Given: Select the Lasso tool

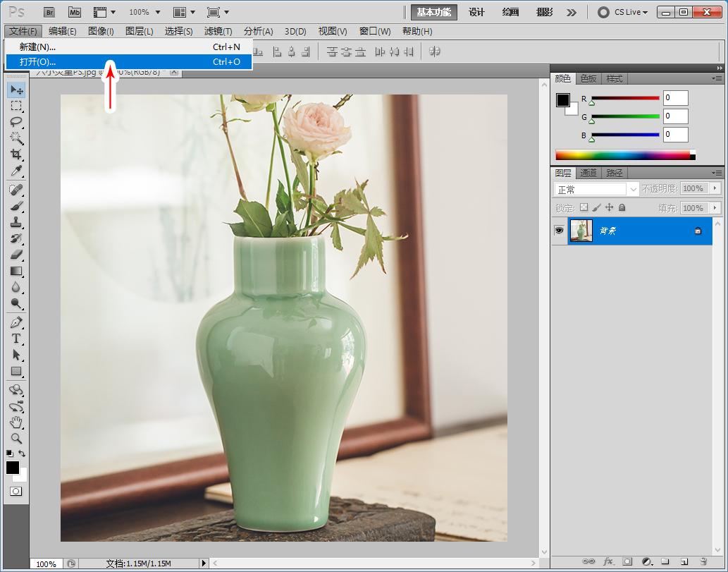Looking at the screenshot, I should pyautogui.click(x=16, y=122).
